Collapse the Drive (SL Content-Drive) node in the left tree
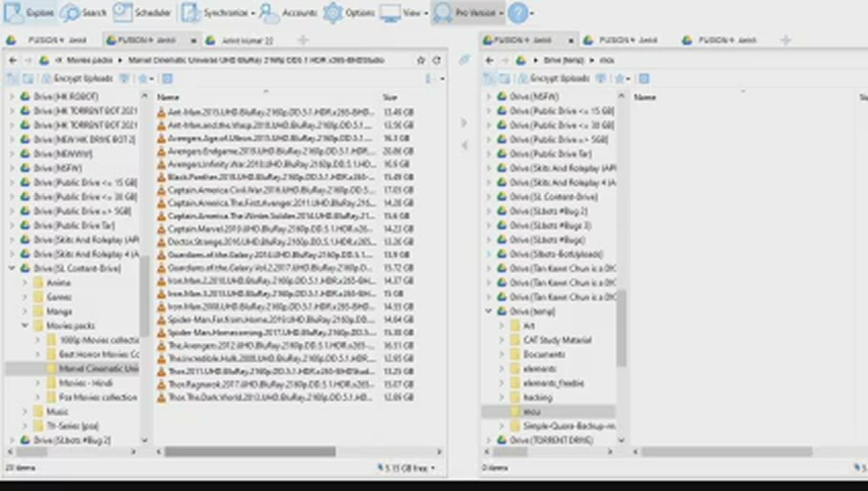Screen dimensions: 868x491 (12, 268)
